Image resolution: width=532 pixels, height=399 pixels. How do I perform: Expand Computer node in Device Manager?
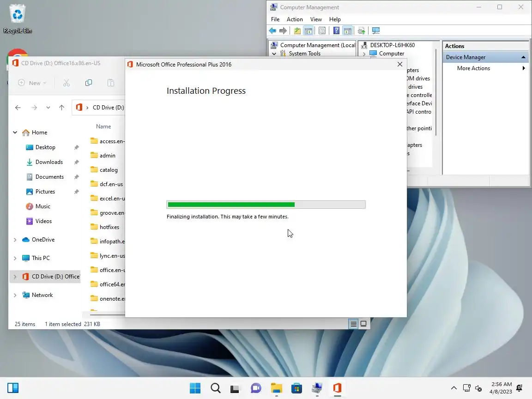coord(364,54)
